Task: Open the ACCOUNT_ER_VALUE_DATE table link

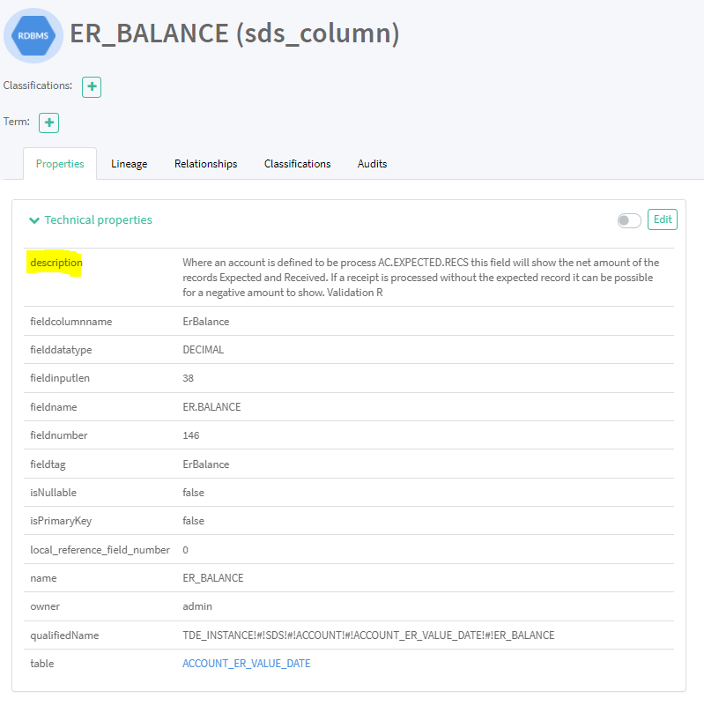Action: click(246, 663)
